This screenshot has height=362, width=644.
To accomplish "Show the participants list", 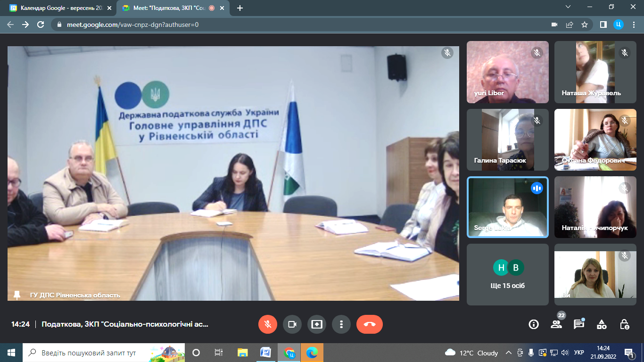I will point(556,324).
